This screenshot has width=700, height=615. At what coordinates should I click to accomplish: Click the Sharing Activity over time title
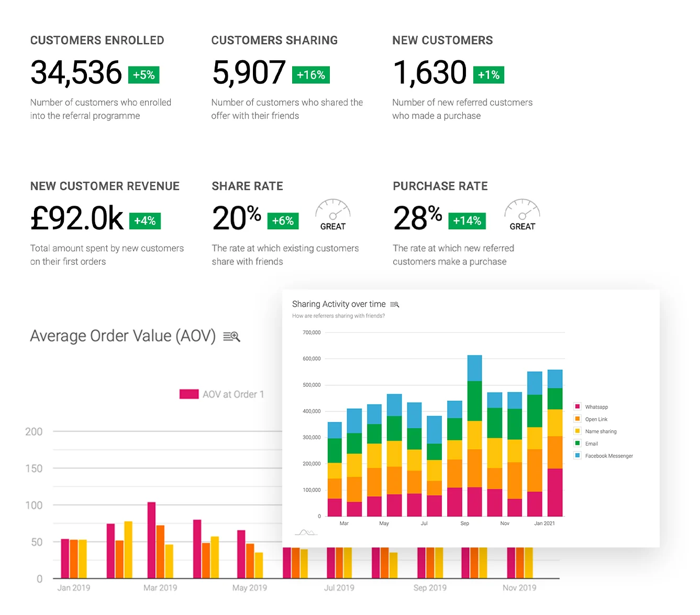[x=339, y=304]
